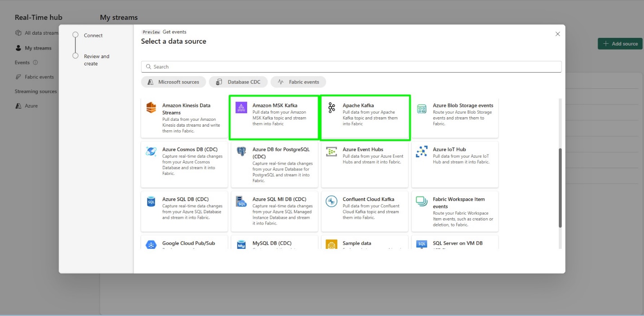
Task: Choose the Azure IoT Hub icon
Action: [422, 151]
